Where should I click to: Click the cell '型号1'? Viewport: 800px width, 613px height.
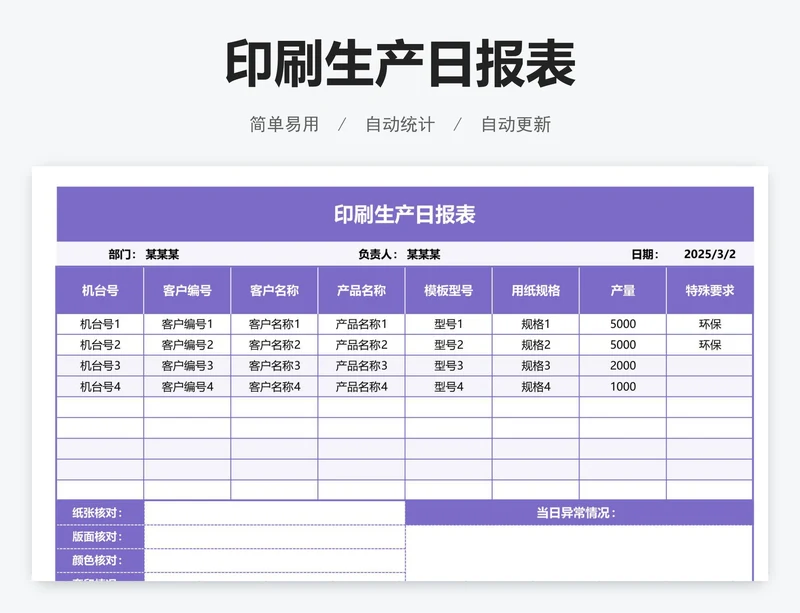coord(448,324)
